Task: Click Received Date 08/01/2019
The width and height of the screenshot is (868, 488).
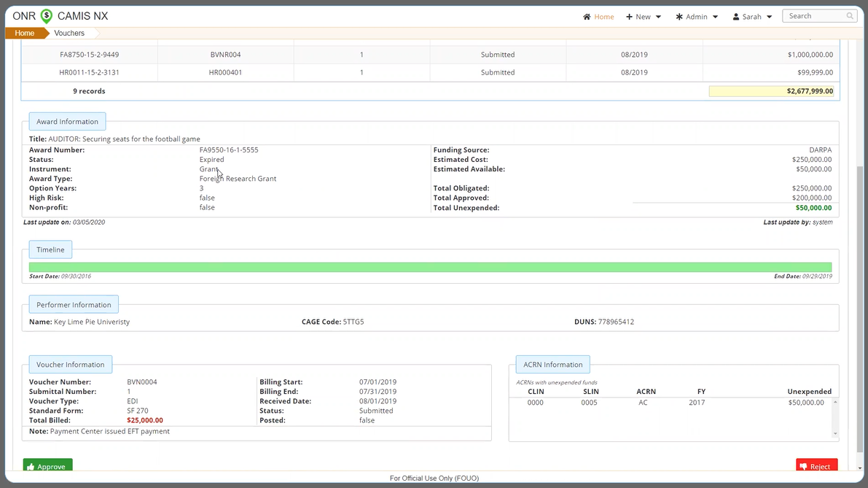Action: 378,401
